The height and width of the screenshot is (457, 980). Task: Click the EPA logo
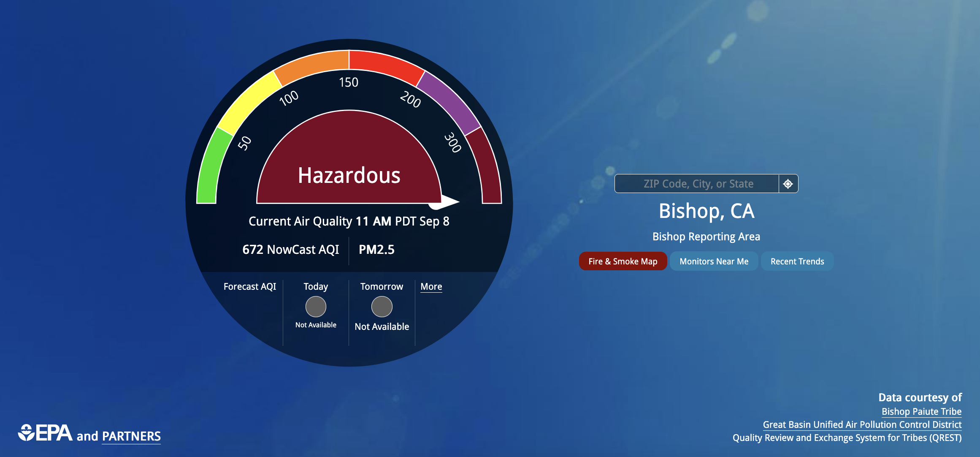(x=45, y=433)
